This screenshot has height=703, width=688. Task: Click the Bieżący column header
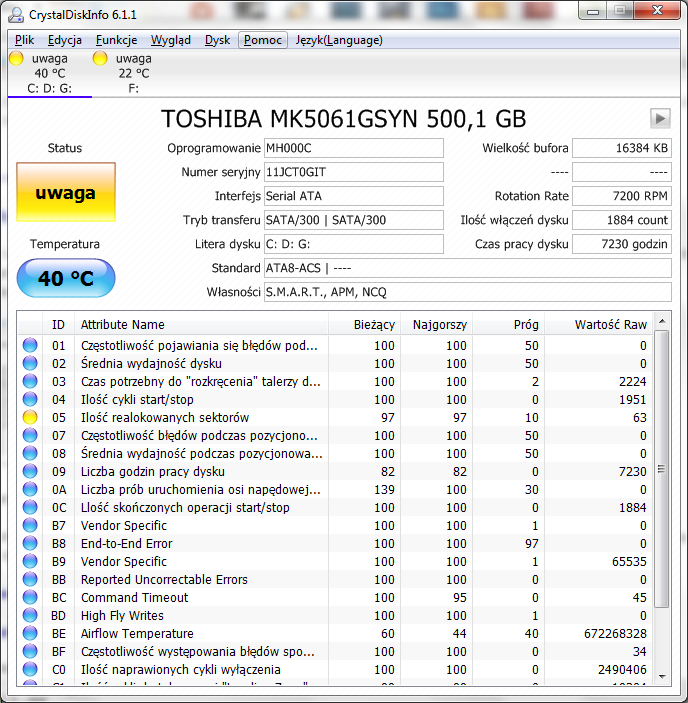click(364, 325)
